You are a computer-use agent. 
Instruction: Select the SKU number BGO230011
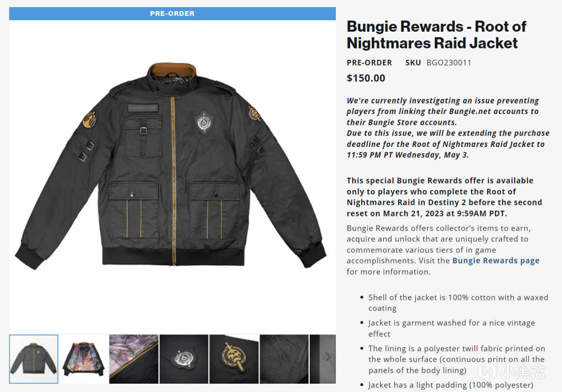point(449,62)
